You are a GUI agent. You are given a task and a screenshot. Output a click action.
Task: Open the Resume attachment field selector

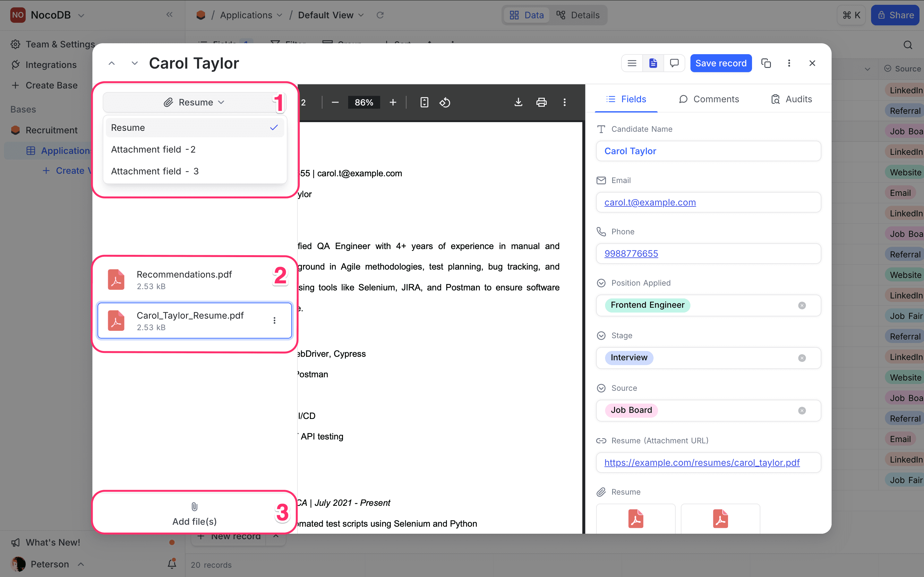click(x=194, y=102)
